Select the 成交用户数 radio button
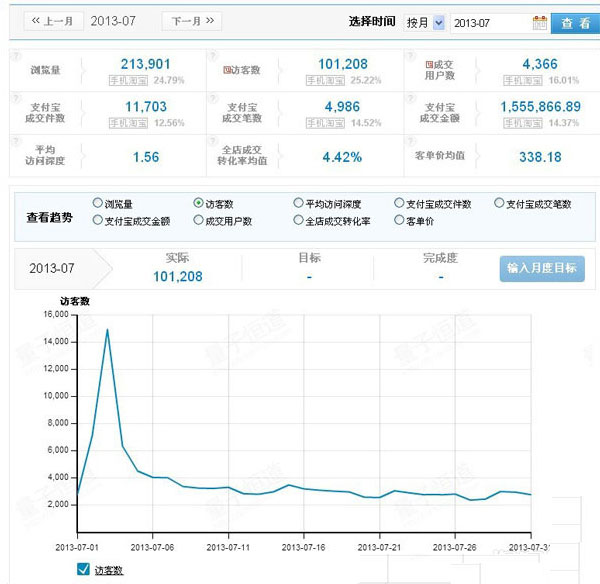Image resolution: width=600 pixels, height=584 pixels. 198,220
